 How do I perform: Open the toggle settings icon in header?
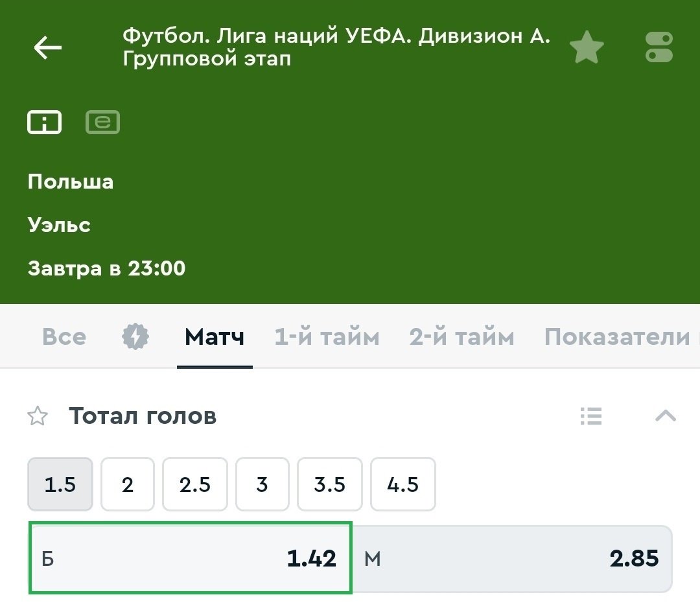click(659, 48)
